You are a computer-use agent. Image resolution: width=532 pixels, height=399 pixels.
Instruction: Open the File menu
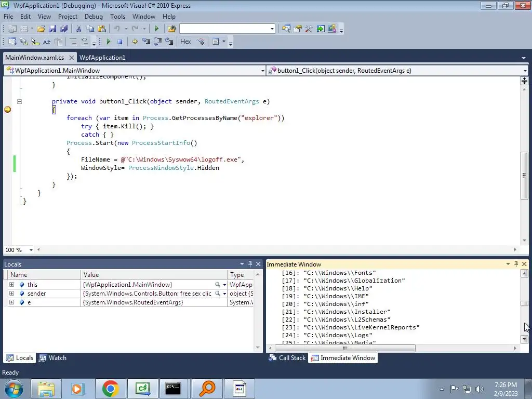click(8, 17)
